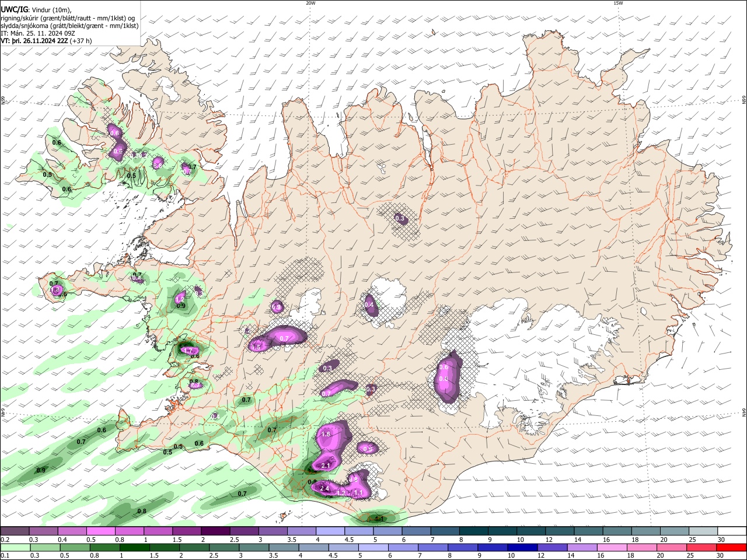Image resolution: width=747 pixels, height=560 pixels.
Task: Click the bright pink 0.5–0.8 swatch in the snow legend row
Action: [100, 531]
